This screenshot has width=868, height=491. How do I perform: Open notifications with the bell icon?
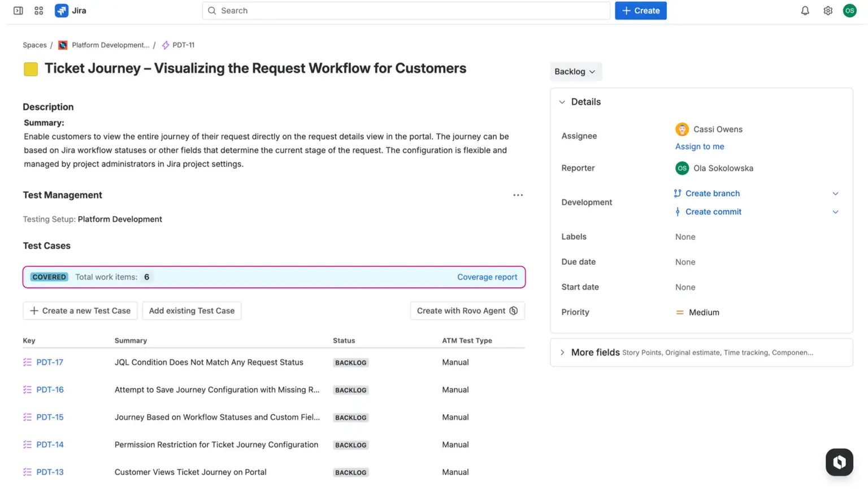[x=805, y=10]
